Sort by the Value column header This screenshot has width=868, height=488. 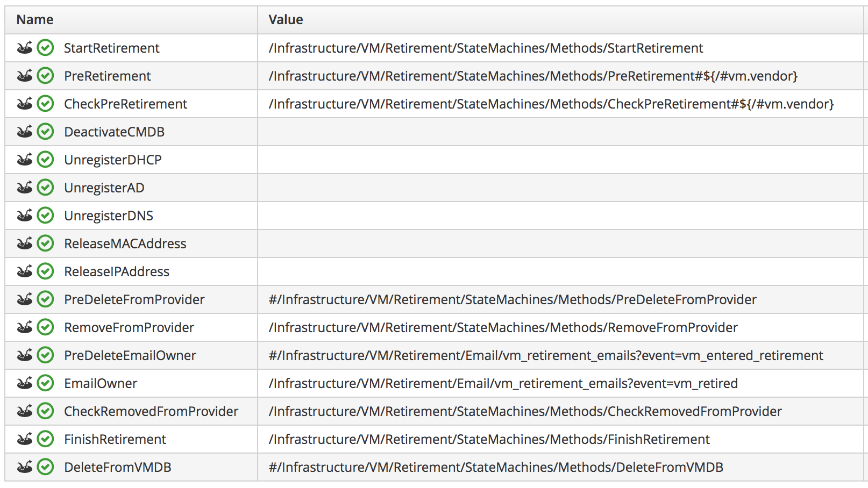pyautogui.click(x=286, y=20)
